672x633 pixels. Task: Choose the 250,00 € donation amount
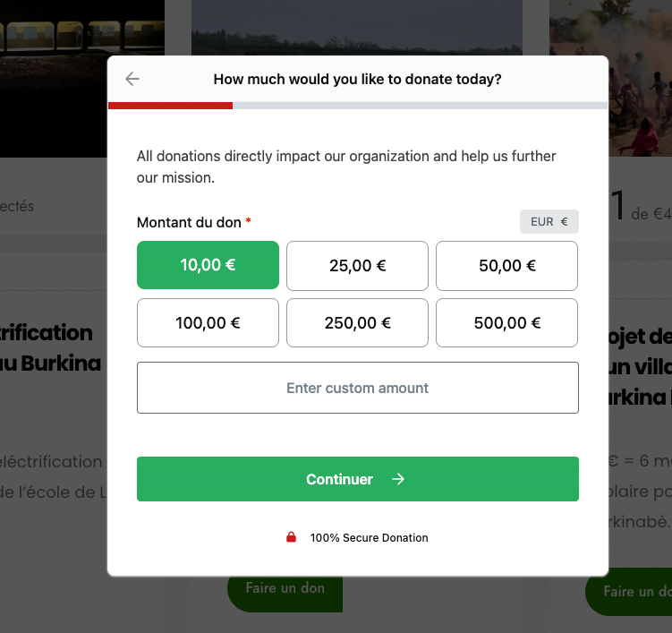pos(357,323)
